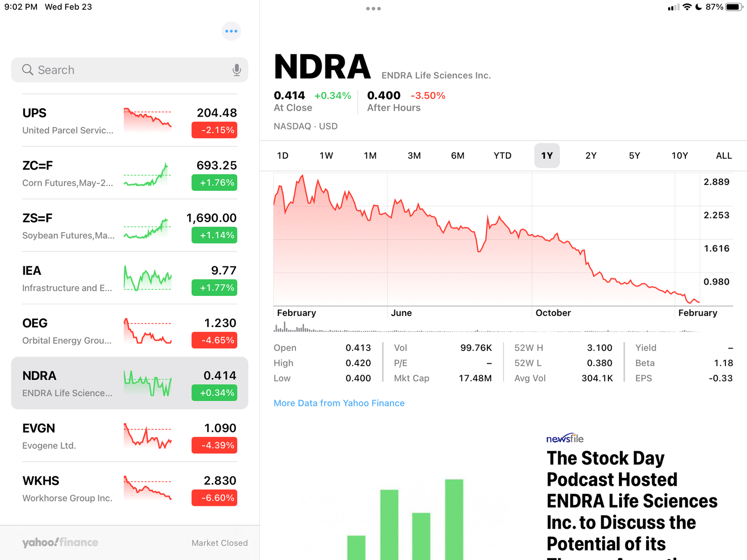Open OEG Orbital Energy Group row
747x560 pixels.
(129, 331)
